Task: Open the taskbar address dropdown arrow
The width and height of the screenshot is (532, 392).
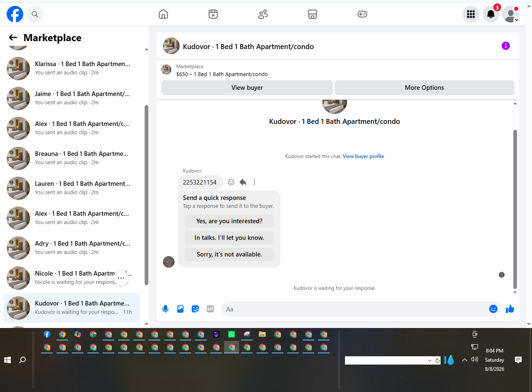Action: coord(430,360)
